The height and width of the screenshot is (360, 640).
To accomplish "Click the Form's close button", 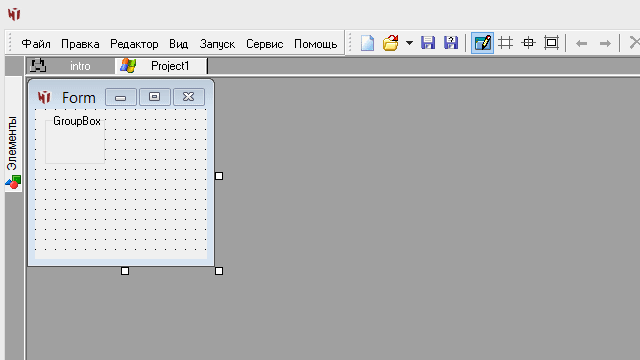I will (x=189, y=97).
